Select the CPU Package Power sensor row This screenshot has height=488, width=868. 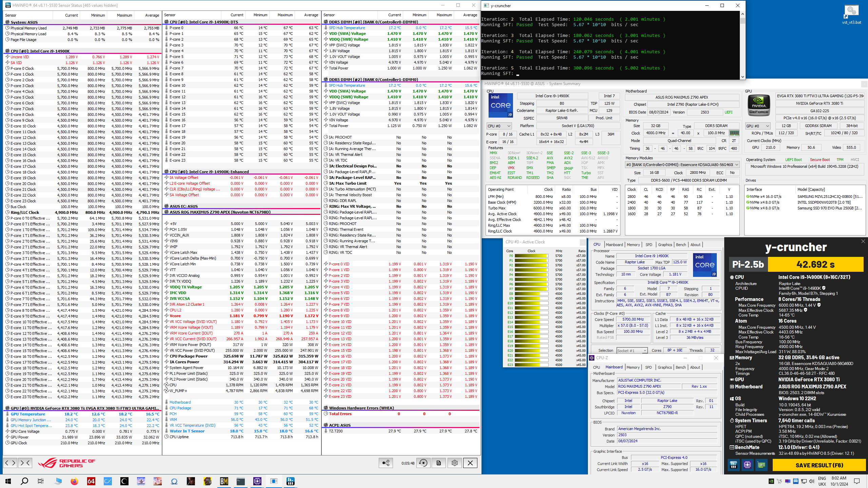(x=241, y=356)
